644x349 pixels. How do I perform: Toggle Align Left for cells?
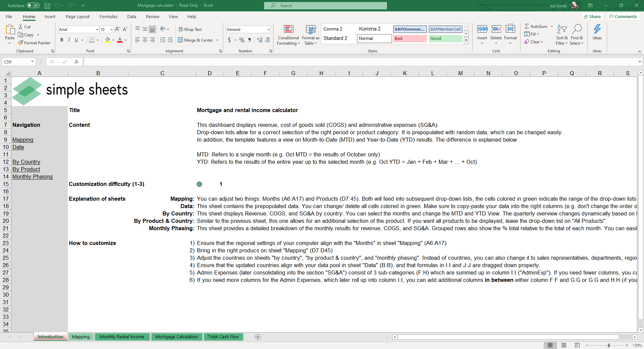point(138,40)
